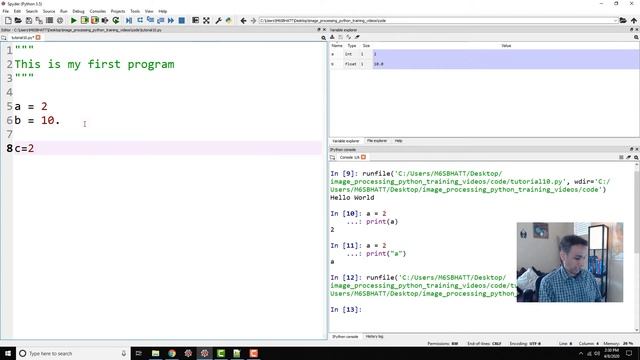Click the green Run file button
Image resolution: width=640 pixels, height=360 pixels.
point(73,20)
